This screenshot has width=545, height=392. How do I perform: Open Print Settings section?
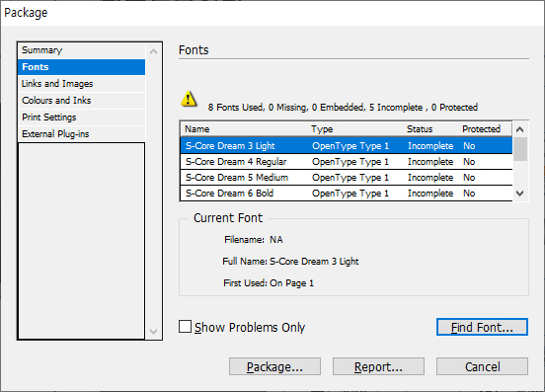pos(81,118)
